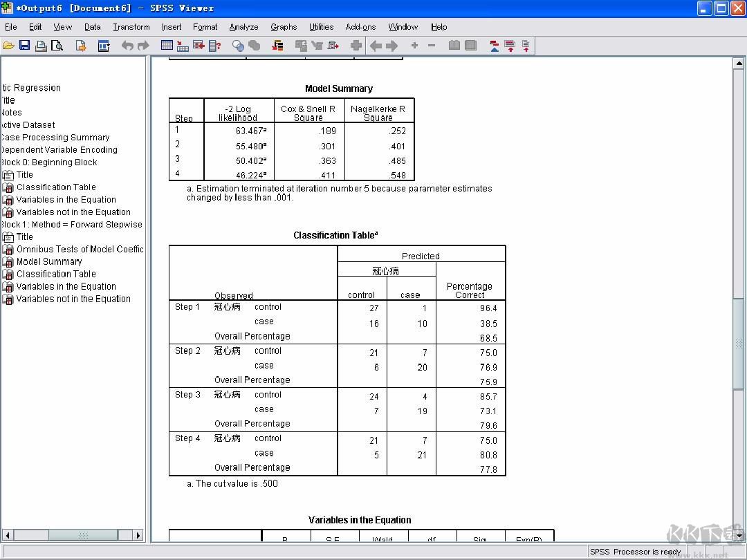The width and height of the screenshot is (747, 560).
Task: Click the -2 Log likelihood value 63.467
Action: click(x=250, y=131)
